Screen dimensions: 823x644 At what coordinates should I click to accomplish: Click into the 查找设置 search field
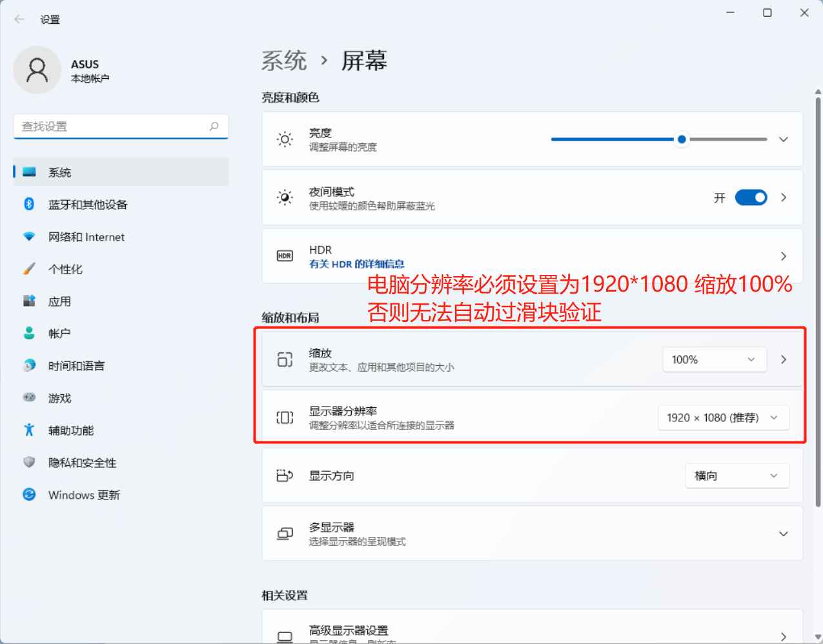(x=110, y=126)
